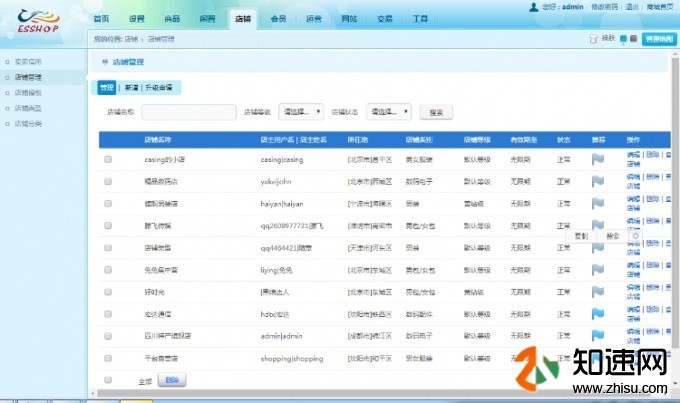Click the 店主用户名 column header
680x403 pixels.
pyautogui.click(x=277, y=140)
